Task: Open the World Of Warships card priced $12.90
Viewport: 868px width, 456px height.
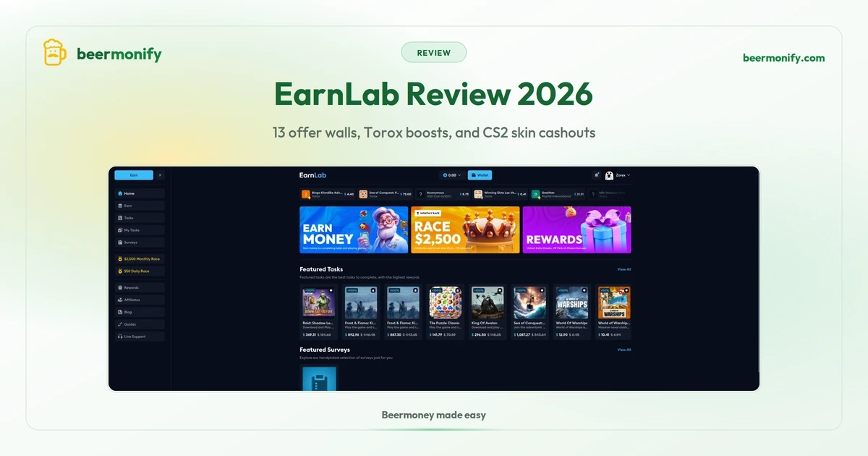Action: point(571,312)
